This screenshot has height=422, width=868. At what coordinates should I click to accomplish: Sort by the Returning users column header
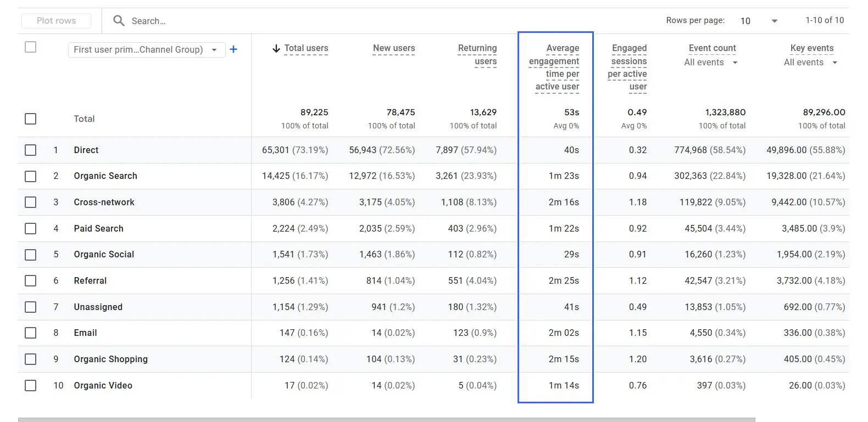click(x=477, y=54)
